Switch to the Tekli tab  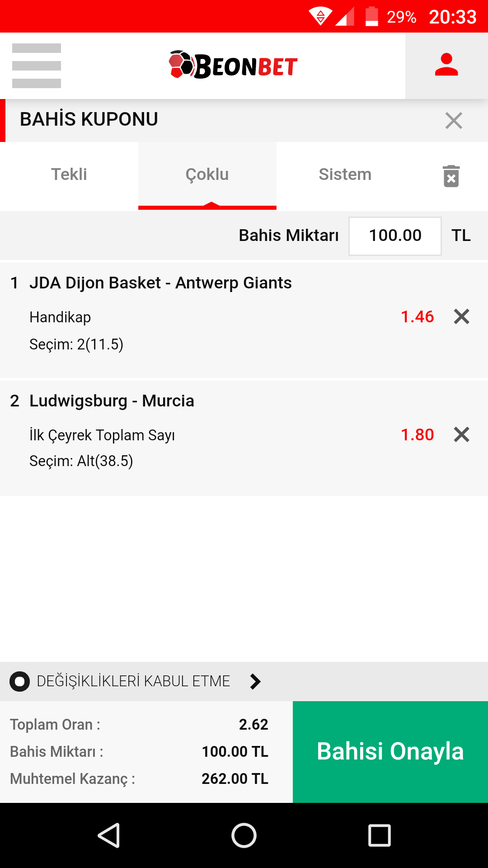pos(69,175)
